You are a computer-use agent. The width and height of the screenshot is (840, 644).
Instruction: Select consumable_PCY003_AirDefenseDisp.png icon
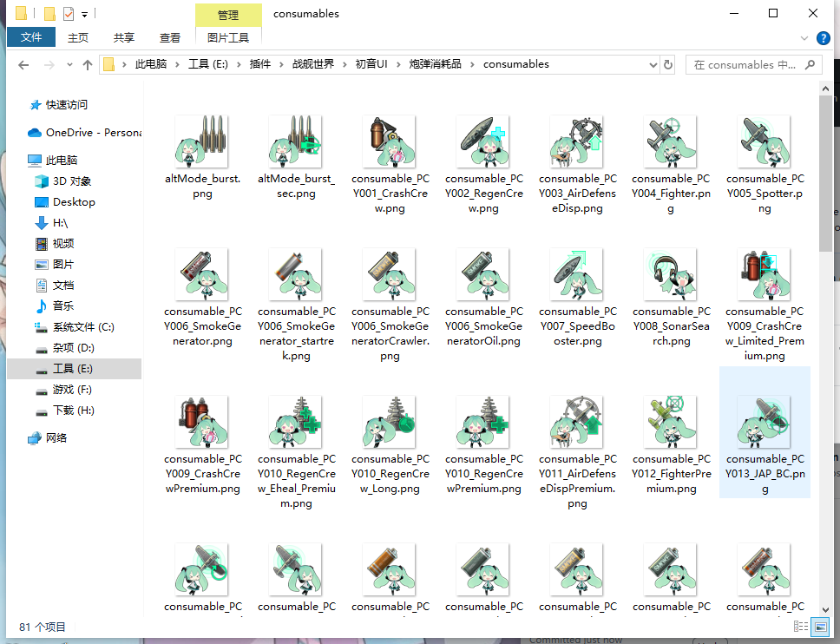577,141
